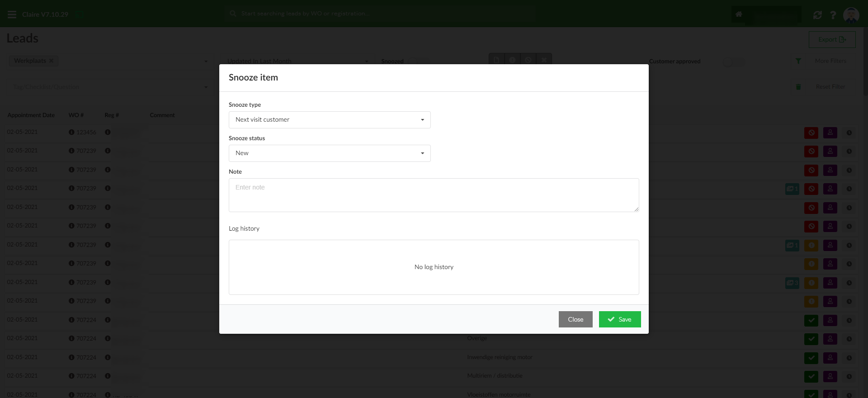Open help via question mark icon

833,15
